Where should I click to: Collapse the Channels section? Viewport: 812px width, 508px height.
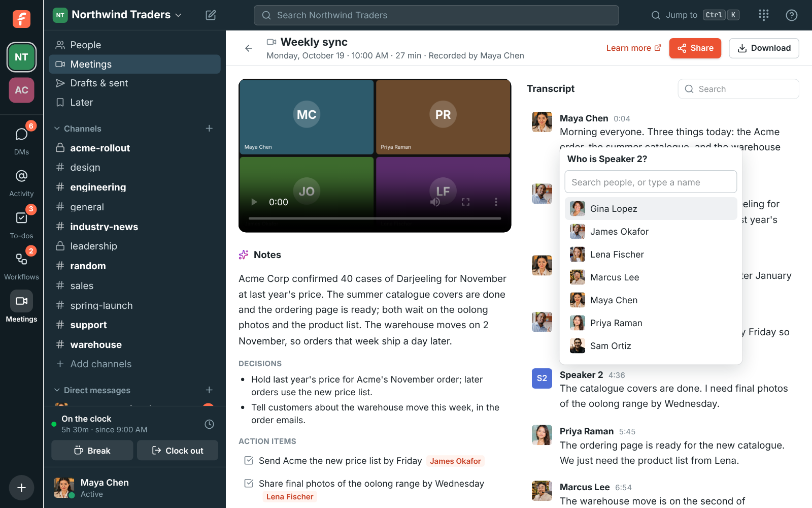click(78, 129)
